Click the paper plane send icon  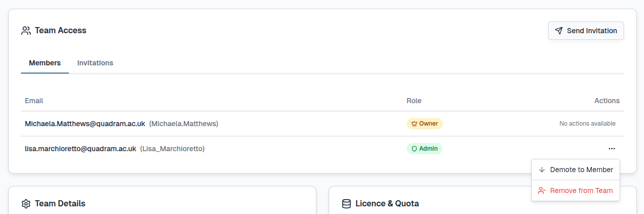(559, 31)
